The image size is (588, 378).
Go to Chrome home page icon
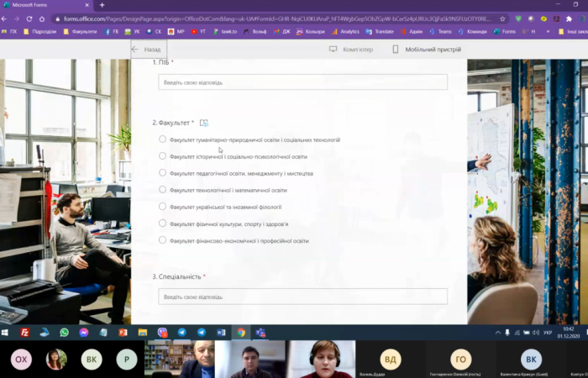click(x=42, y=18)
